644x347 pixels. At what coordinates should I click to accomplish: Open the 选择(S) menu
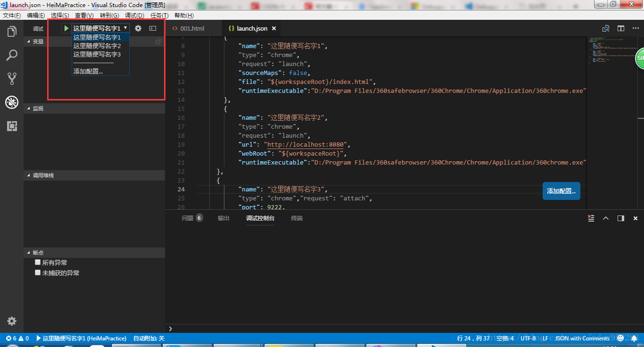[x=60, y=16]
